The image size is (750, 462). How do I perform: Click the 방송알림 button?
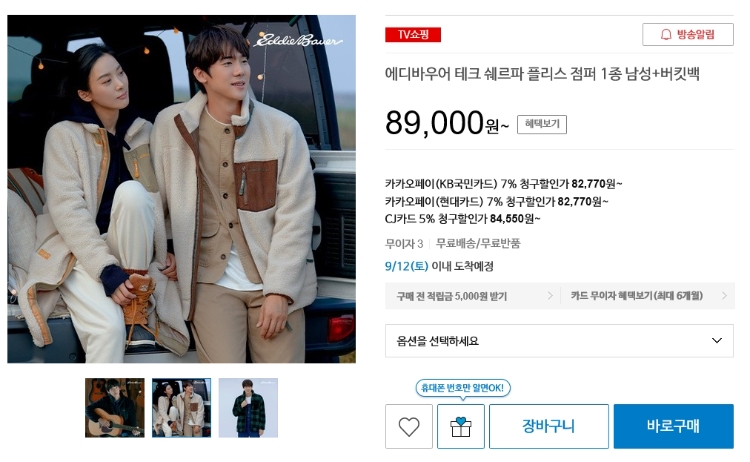coord(688,34)
